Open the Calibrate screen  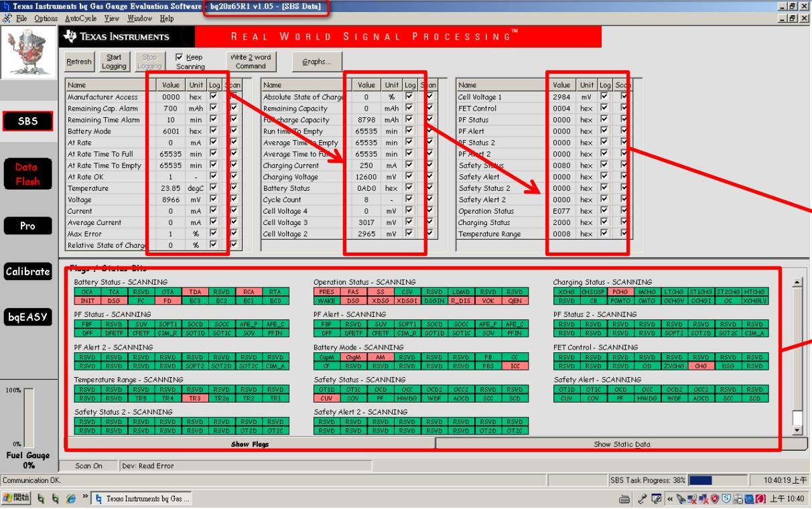point(27,272)
